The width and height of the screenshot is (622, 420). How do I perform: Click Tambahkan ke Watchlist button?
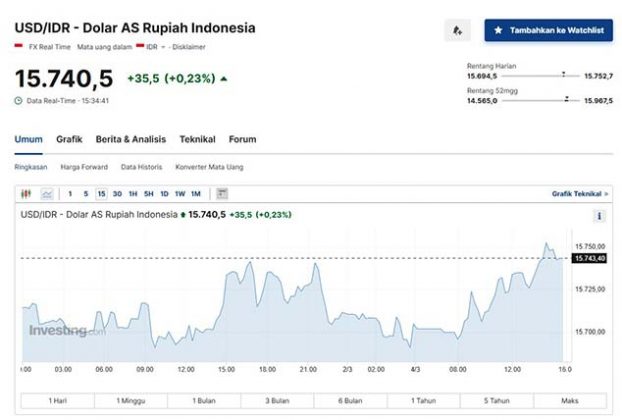click(548, 31)
